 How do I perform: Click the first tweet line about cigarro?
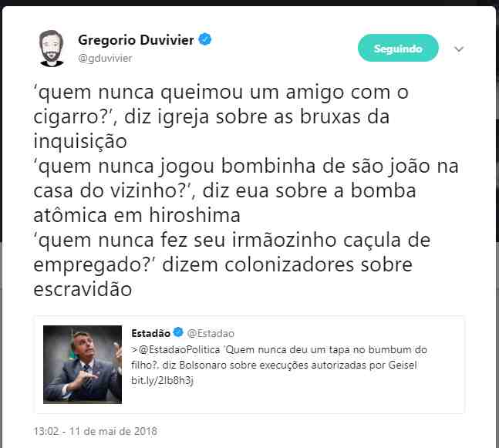click(x=221, y=93)
